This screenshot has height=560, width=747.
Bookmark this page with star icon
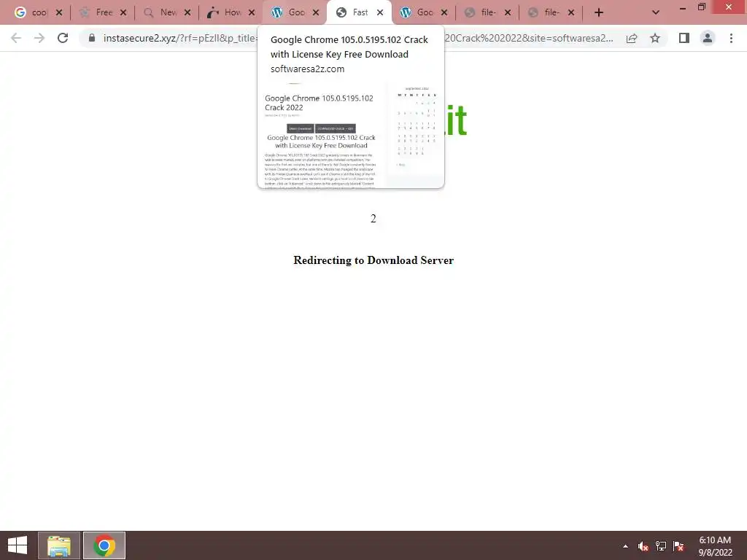656,38
